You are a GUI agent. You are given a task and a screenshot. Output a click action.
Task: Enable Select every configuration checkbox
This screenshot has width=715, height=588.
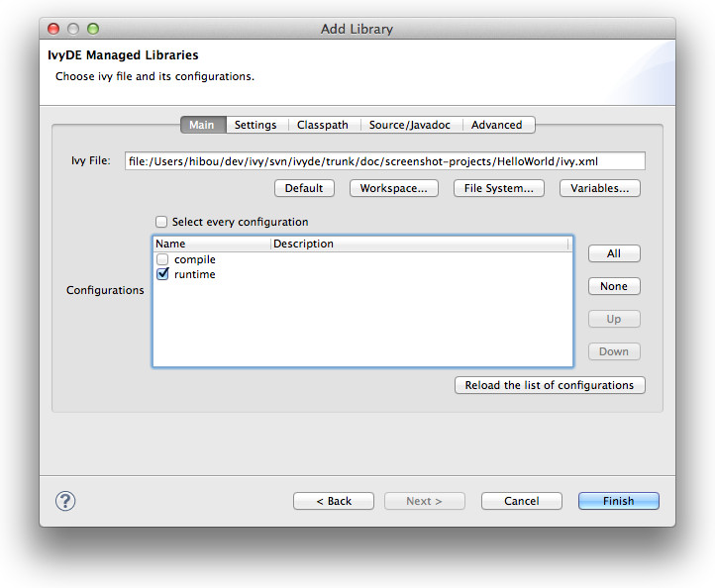(x=161, y=223)
